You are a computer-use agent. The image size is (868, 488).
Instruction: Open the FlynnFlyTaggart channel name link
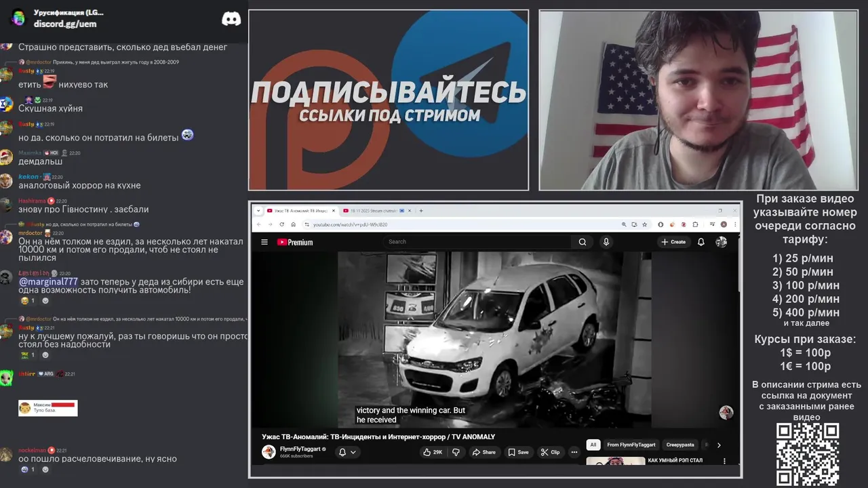pos(300,449)
